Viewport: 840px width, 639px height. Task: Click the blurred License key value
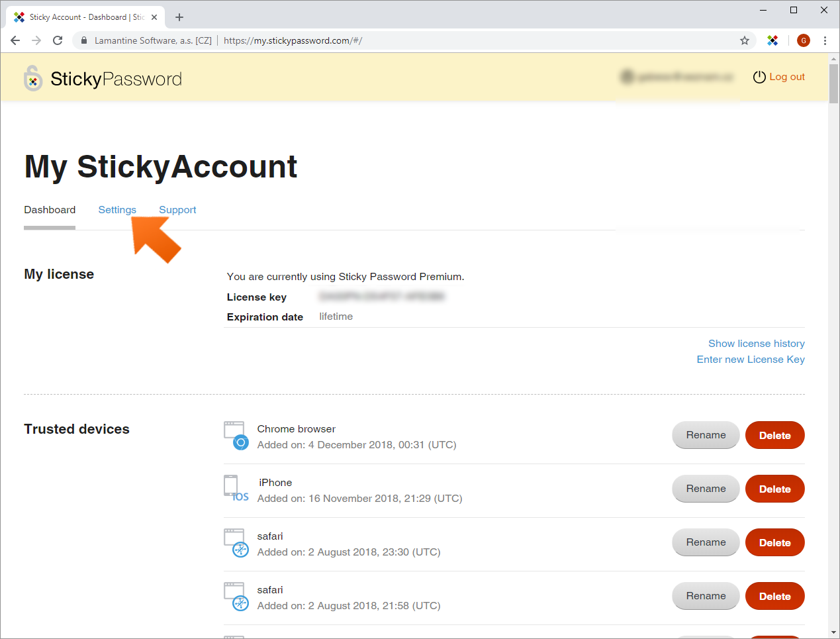(382, 296)
